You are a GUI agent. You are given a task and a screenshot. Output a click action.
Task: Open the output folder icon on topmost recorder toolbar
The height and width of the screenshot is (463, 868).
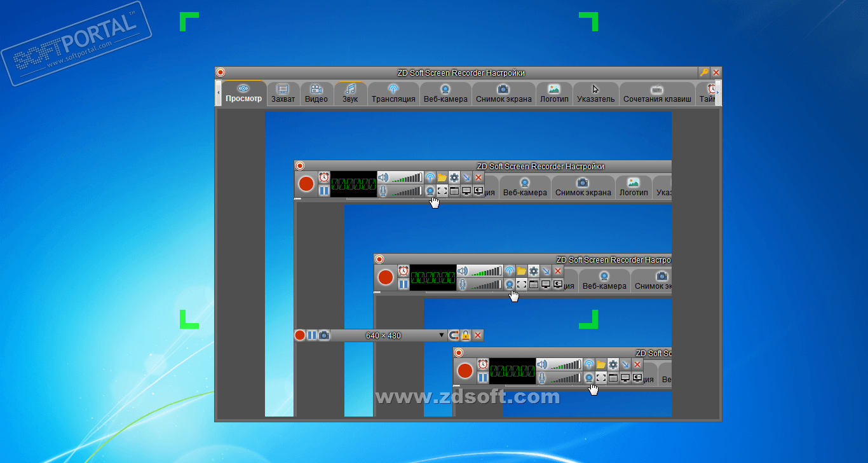(x=442, y=177)
